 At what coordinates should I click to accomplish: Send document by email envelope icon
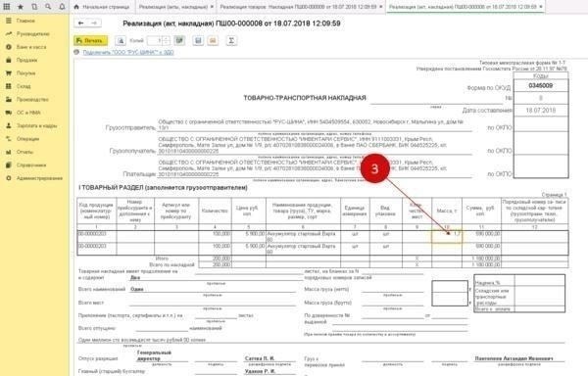coord(213,40)
